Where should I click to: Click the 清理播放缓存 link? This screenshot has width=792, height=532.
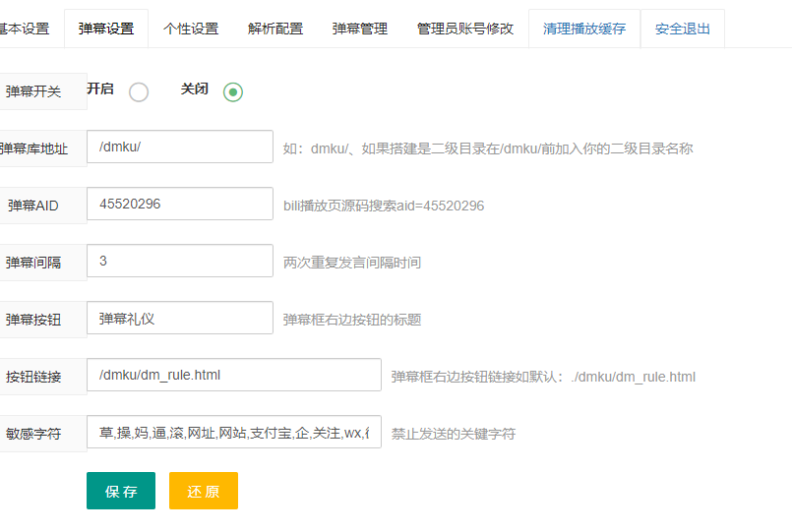point(584,29)
